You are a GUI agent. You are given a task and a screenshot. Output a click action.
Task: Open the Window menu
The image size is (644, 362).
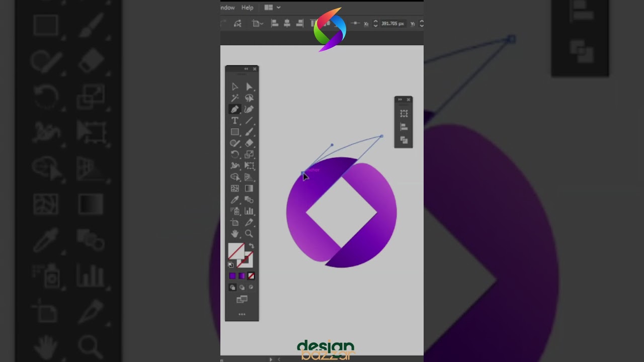click(x=227, y=8)
